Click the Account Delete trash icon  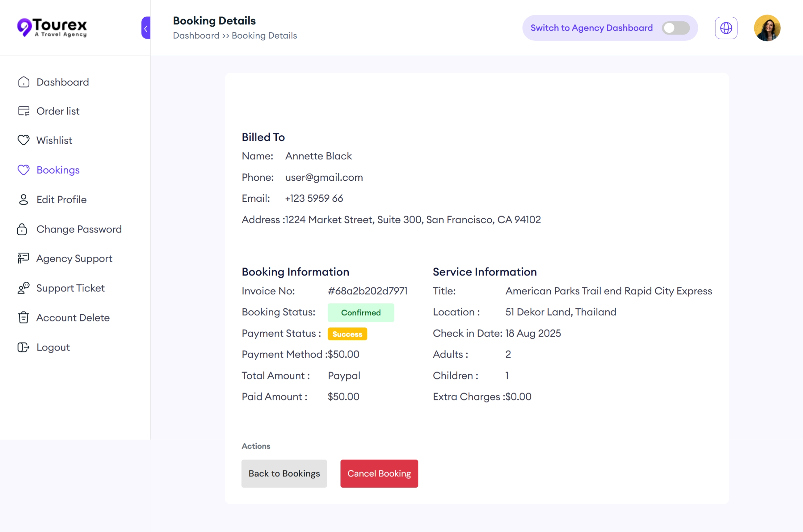(23, 317)
